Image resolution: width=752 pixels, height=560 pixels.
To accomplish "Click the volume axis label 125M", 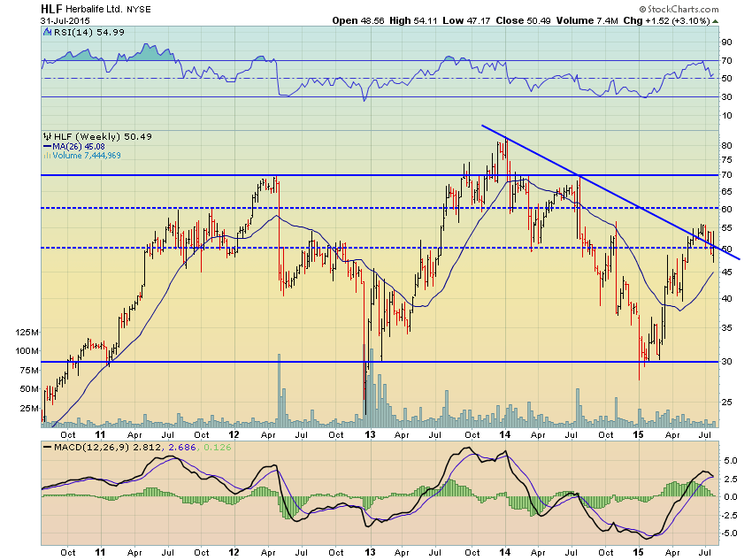I will [27, 333].
